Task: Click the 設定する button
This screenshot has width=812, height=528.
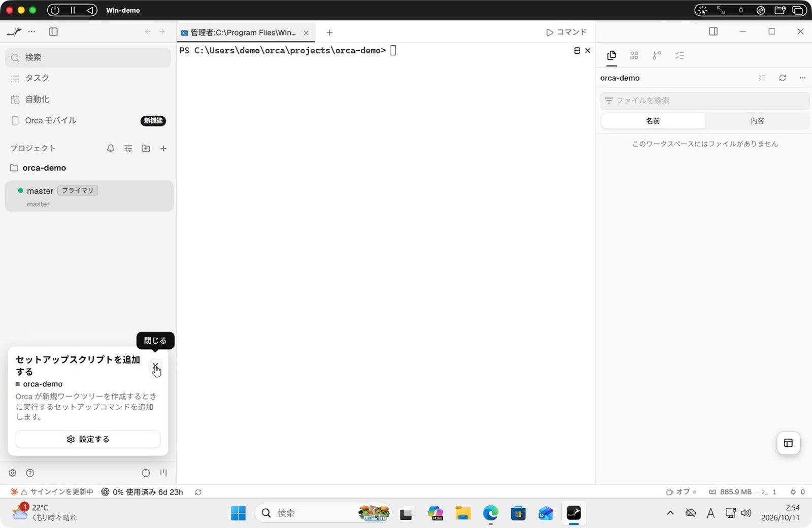Action: 88,439
